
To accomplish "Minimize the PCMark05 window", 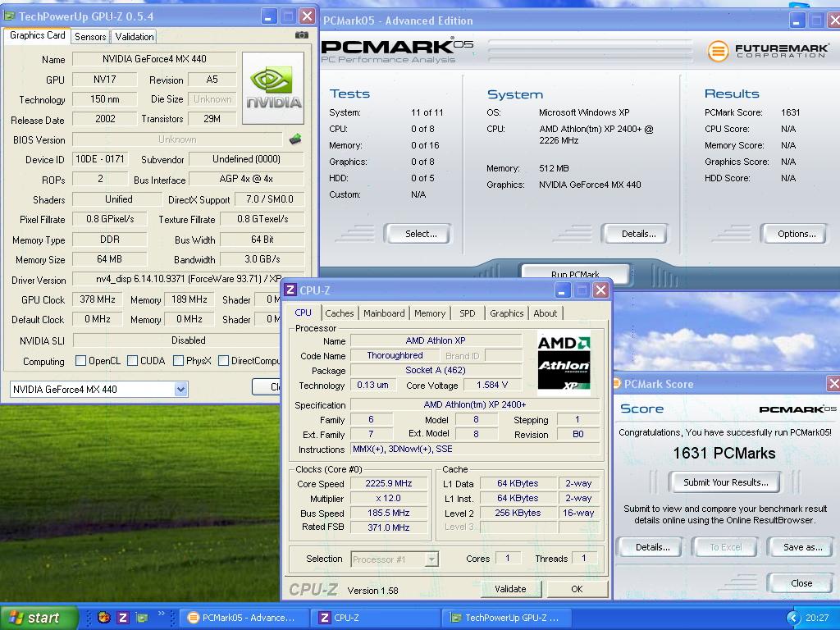I will (x=797, y=21).
